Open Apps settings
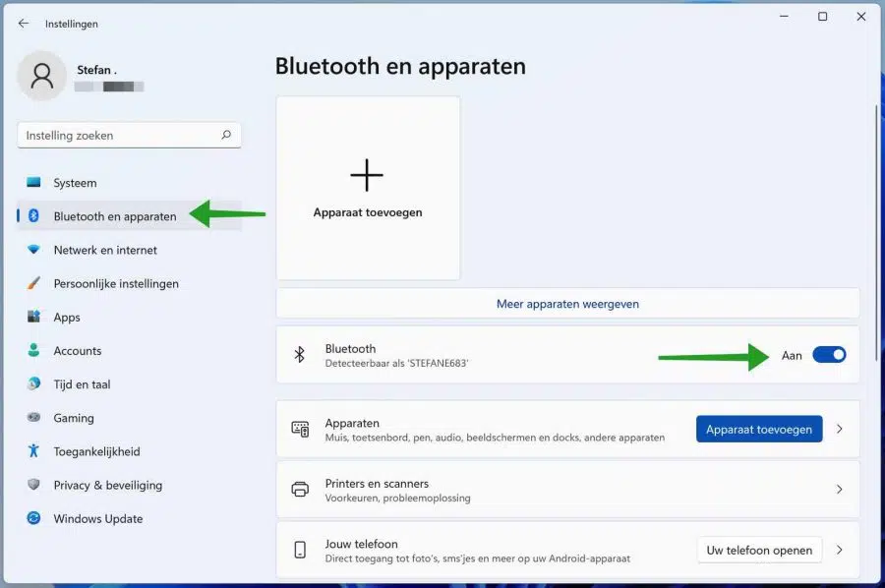The height and width of the screenshot is (588, 885). point(129,317)
